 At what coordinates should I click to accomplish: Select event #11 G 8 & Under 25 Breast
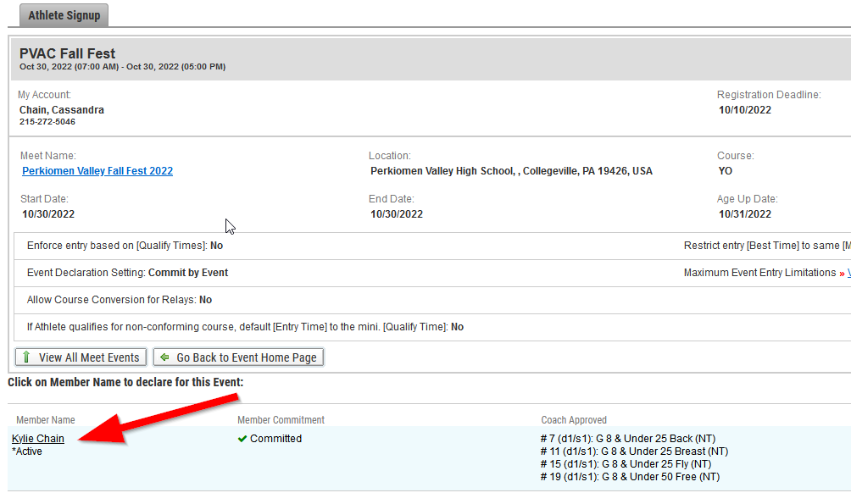click(x=634, y=451)
